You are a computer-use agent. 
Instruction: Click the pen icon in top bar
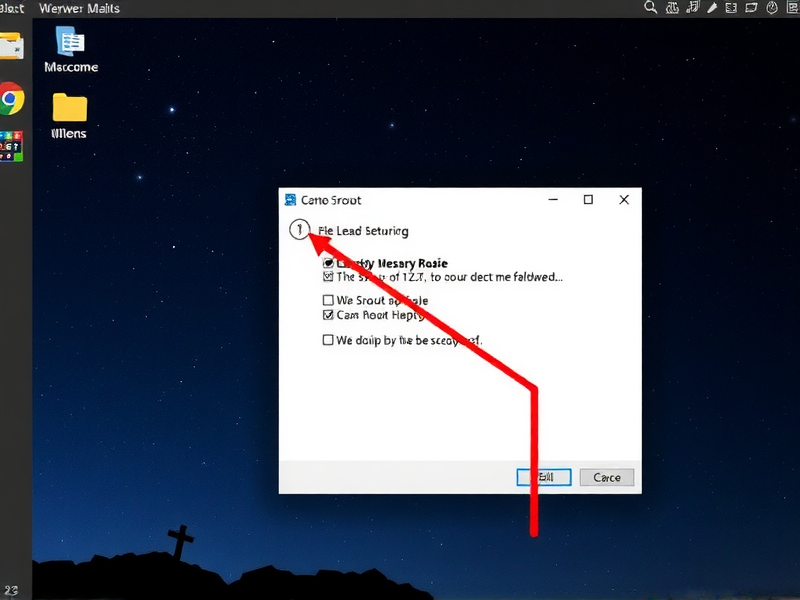pyautogui.click(x=711, y=8)
